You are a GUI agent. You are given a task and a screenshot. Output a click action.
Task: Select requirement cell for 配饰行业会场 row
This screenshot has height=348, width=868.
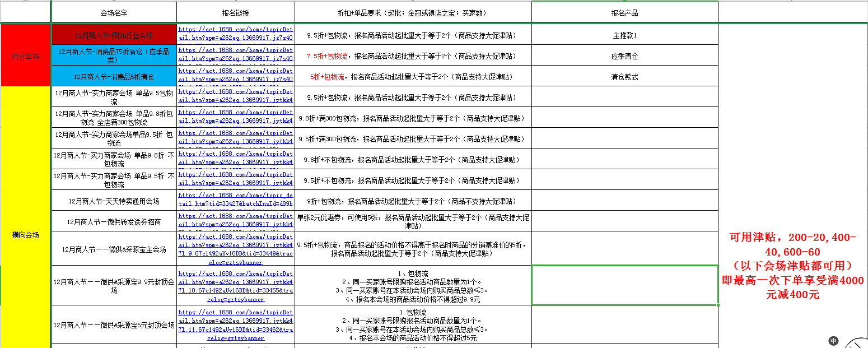413,35
